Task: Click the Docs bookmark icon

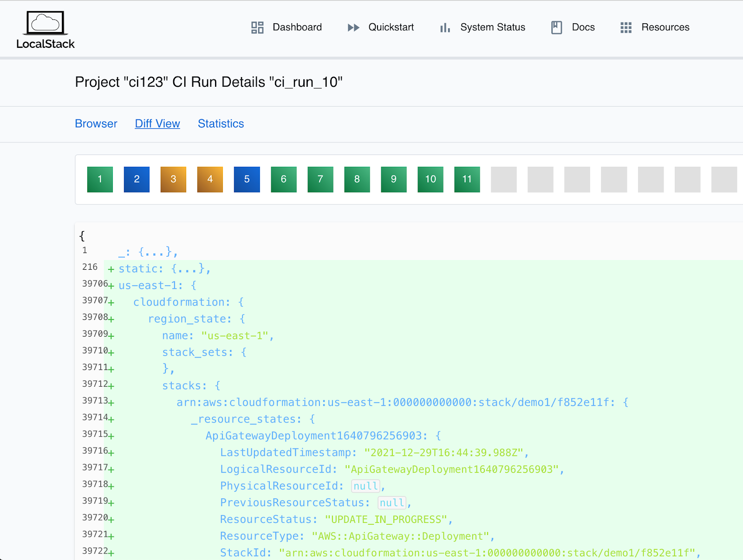Action: point(556,27)
